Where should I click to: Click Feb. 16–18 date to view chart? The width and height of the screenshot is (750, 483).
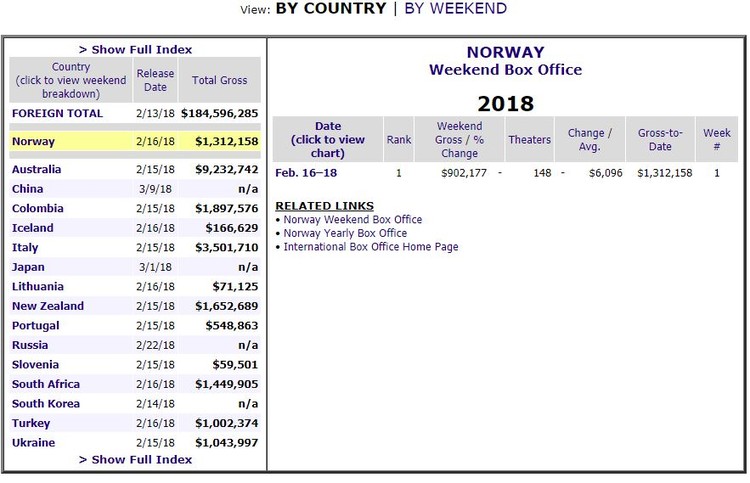[305, 173]
